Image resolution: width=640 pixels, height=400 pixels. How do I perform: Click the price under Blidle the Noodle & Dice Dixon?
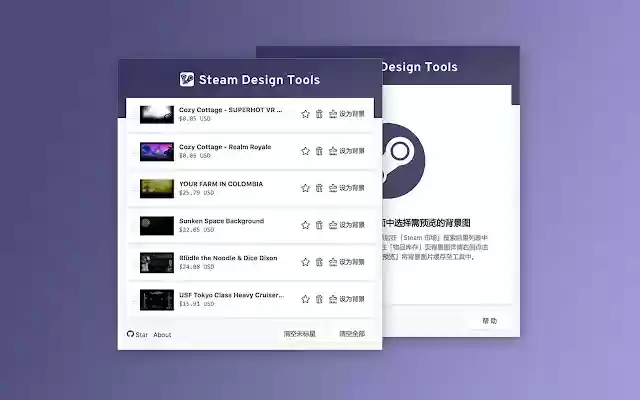click(x=196, y=267)
